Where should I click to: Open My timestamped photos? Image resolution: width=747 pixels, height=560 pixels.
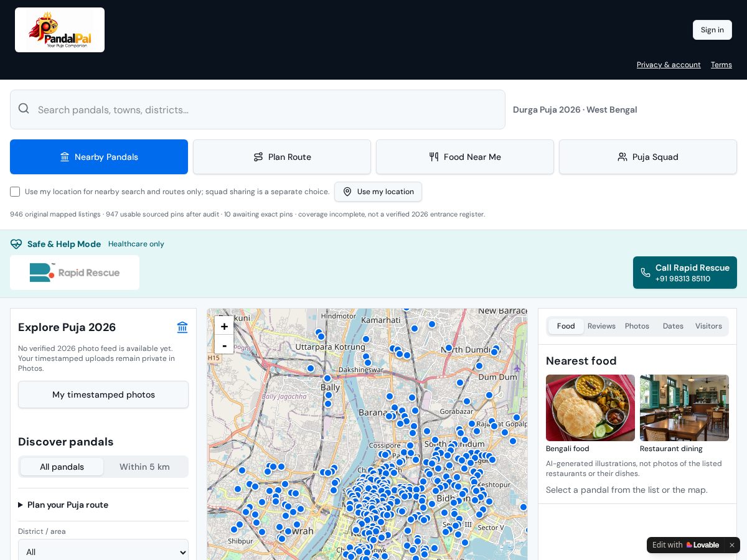(103, 394)
